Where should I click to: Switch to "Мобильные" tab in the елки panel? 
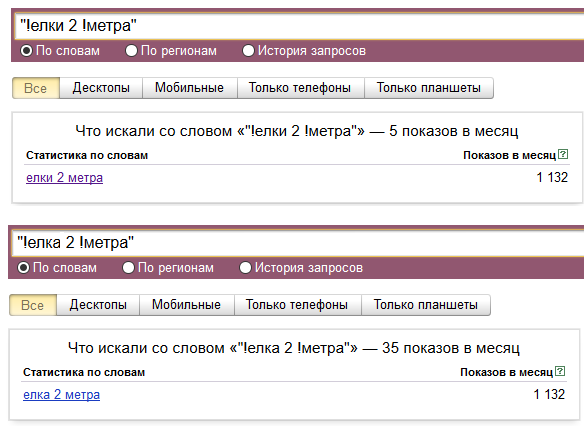click(x=190, y=88)
